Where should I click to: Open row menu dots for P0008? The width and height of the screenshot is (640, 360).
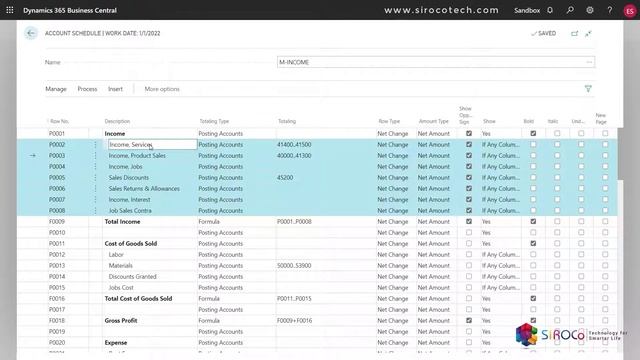(x=96, y=211)
